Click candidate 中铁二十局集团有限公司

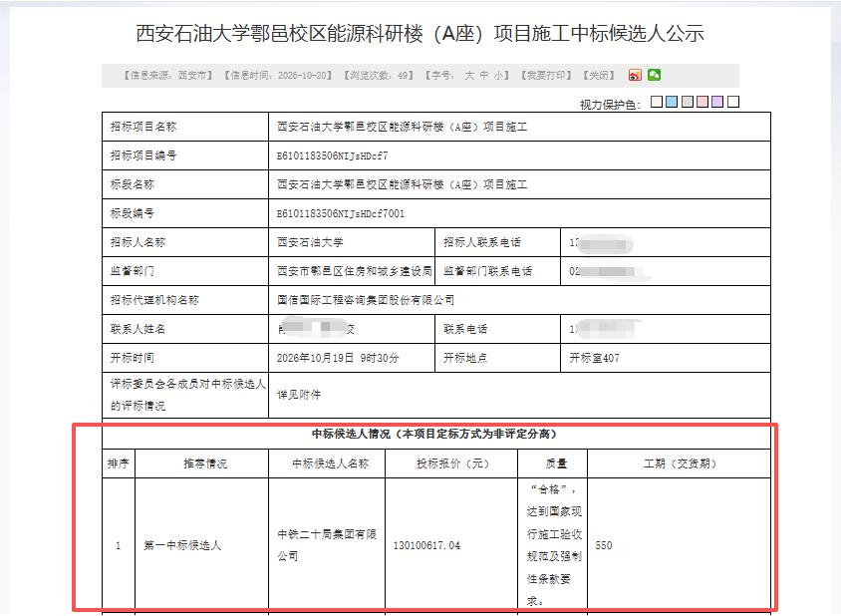coord(327,545)
